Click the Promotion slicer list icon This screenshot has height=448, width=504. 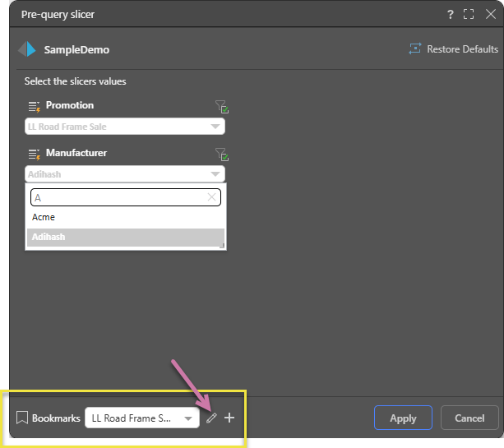(34, 106)
